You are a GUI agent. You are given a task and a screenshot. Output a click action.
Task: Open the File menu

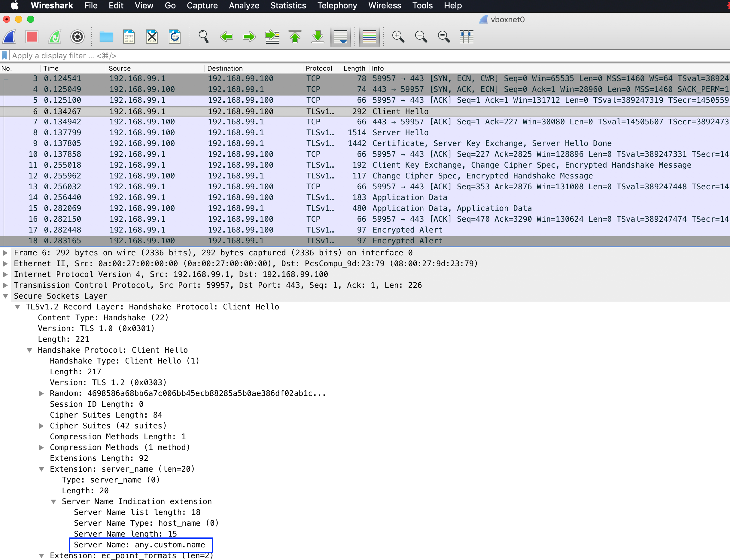point(91,6)
